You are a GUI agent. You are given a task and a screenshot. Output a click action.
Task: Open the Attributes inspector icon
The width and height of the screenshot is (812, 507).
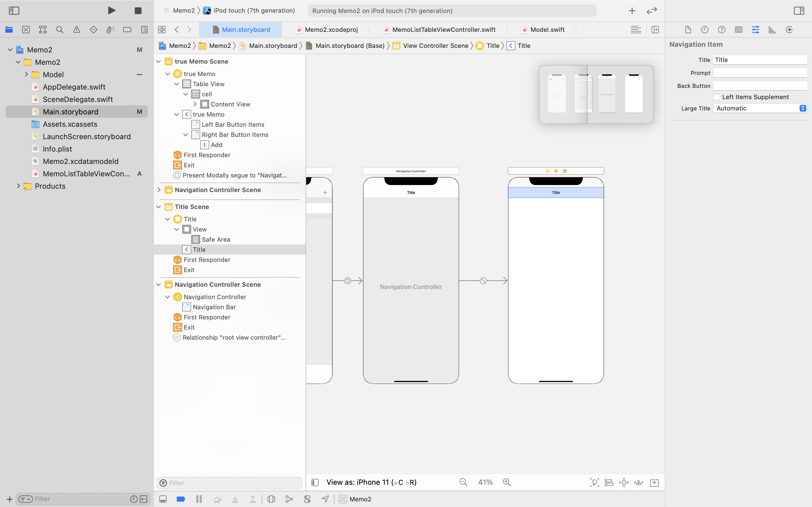point(755,30)
